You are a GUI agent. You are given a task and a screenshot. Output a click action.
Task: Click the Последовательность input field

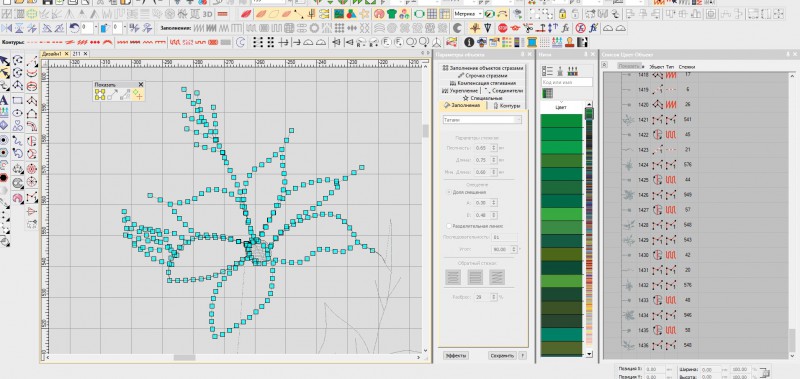(x=505, y=238)
